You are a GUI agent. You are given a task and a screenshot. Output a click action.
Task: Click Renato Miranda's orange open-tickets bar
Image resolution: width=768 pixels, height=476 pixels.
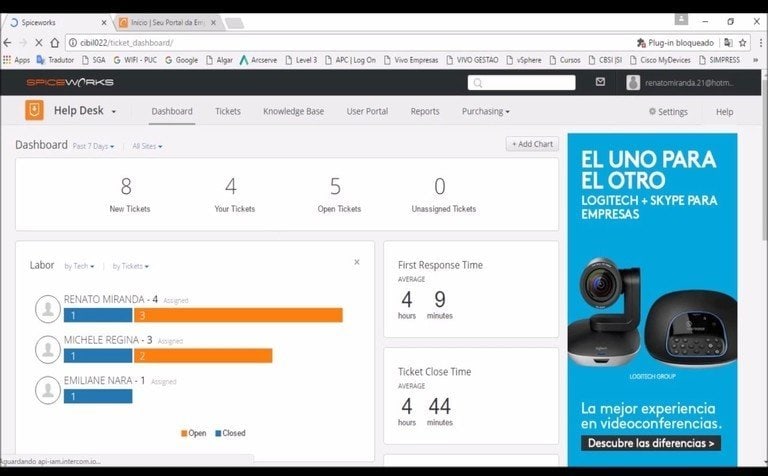(238, 315)
